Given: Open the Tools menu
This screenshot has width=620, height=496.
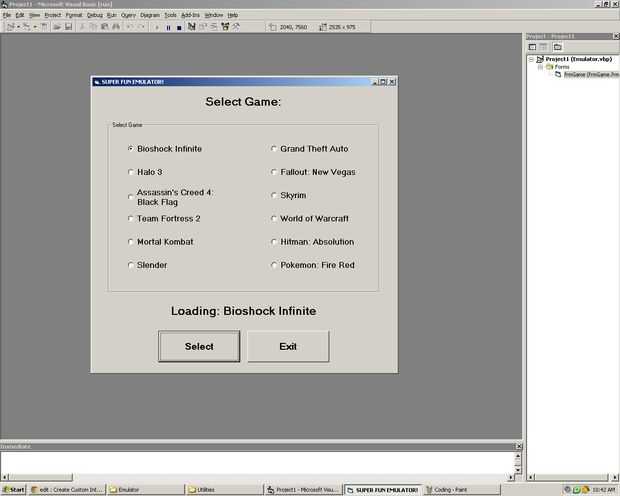Looking at the screenshot, I should (170, 15).
